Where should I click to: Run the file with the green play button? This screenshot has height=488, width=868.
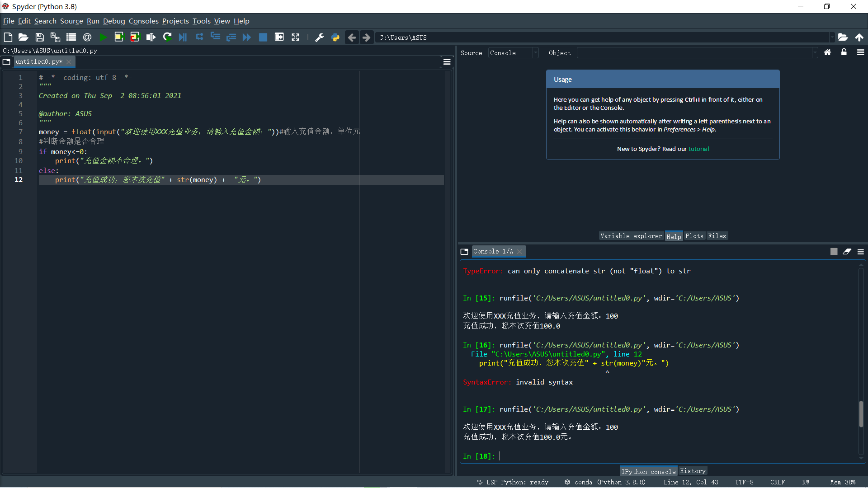(103, 38)
